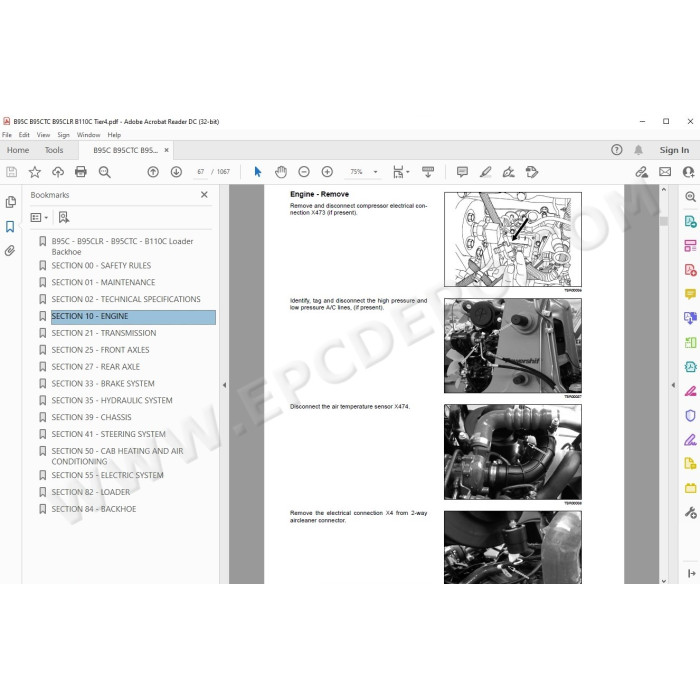Open the View menu

point(43,135)
